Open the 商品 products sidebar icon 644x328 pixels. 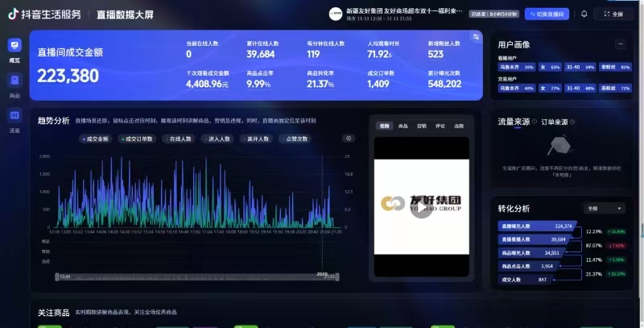(14, 80)
